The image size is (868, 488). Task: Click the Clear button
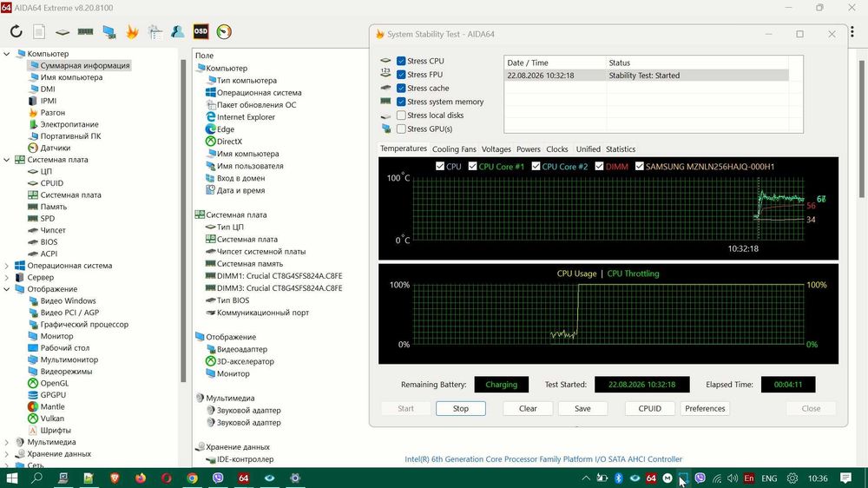coord(528,408)
